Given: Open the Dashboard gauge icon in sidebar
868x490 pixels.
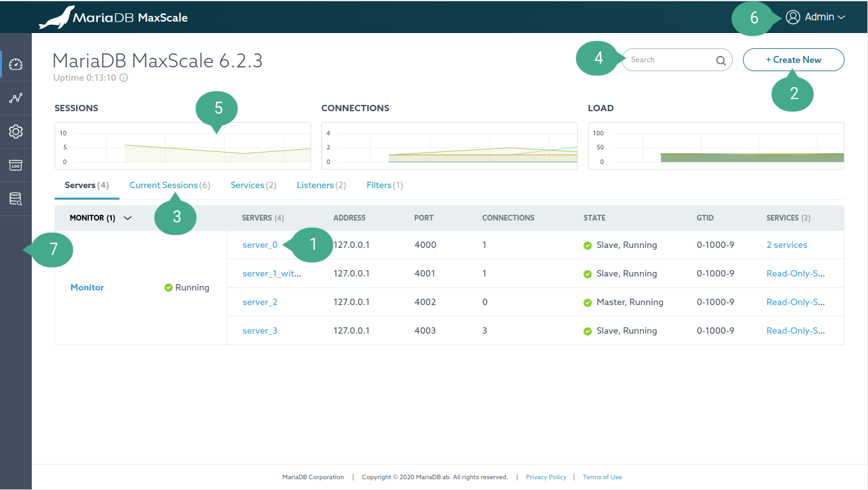Looking at the screenshot, I should 16,64.
